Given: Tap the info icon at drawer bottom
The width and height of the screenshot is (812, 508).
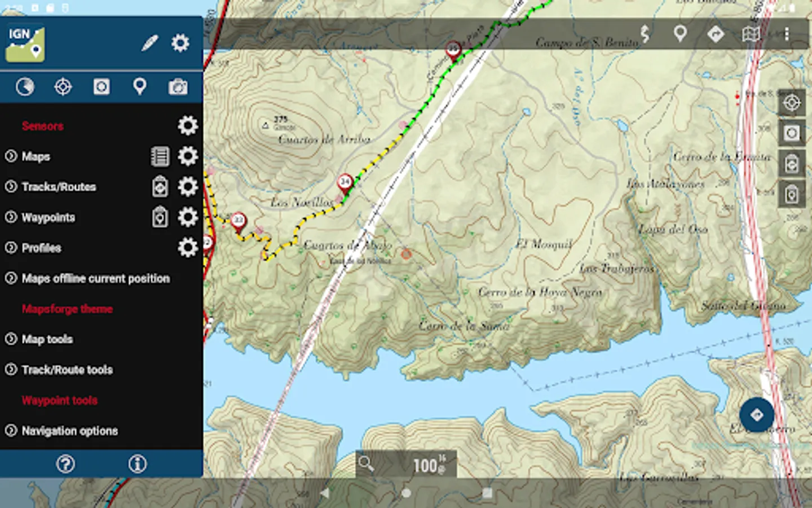Looking at the screenshot, I should click(137, 464).
